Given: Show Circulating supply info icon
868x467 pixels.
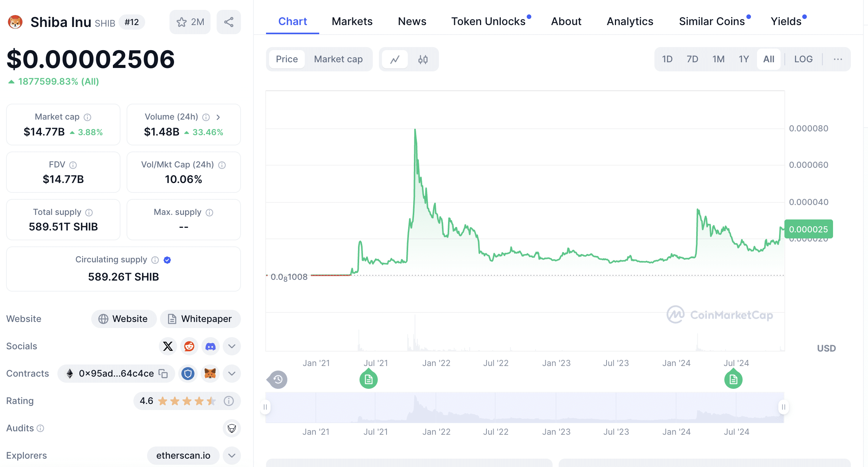Looking at the screenshot, I should click(155, 260).
